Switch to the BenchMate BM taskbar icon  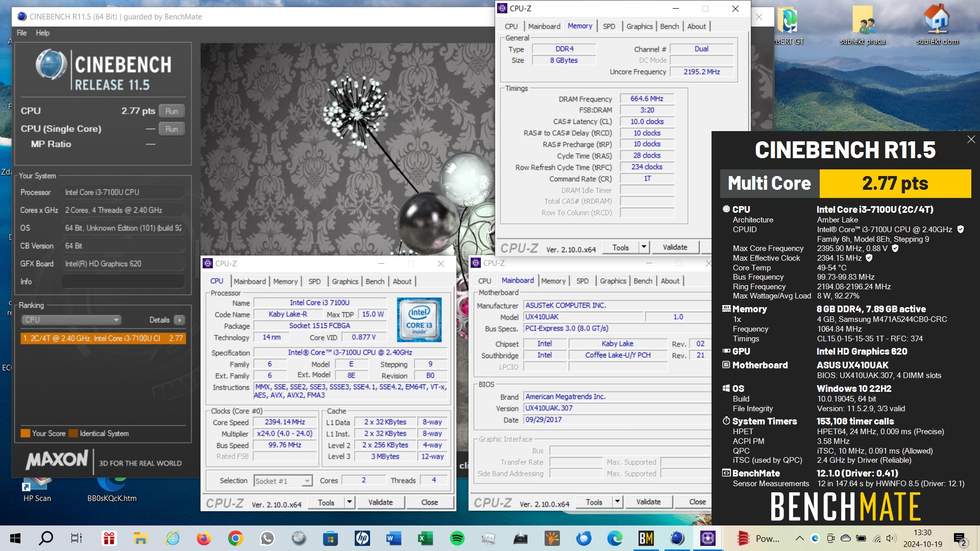coord(646,538)
